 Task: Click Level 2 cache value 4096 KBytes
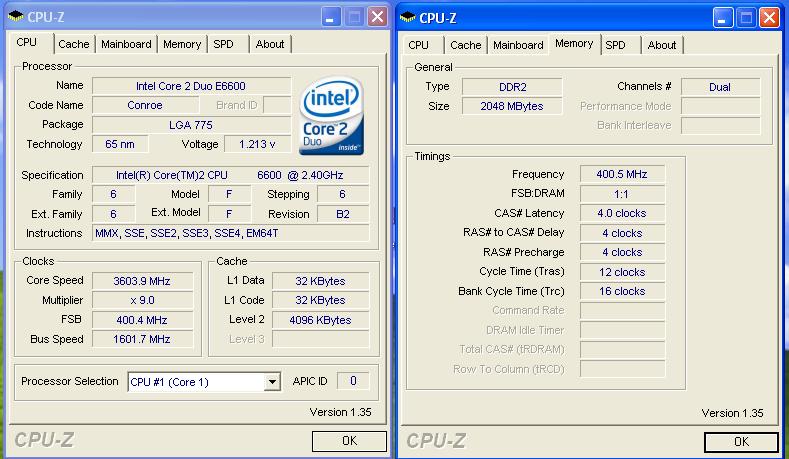point(321,320)
